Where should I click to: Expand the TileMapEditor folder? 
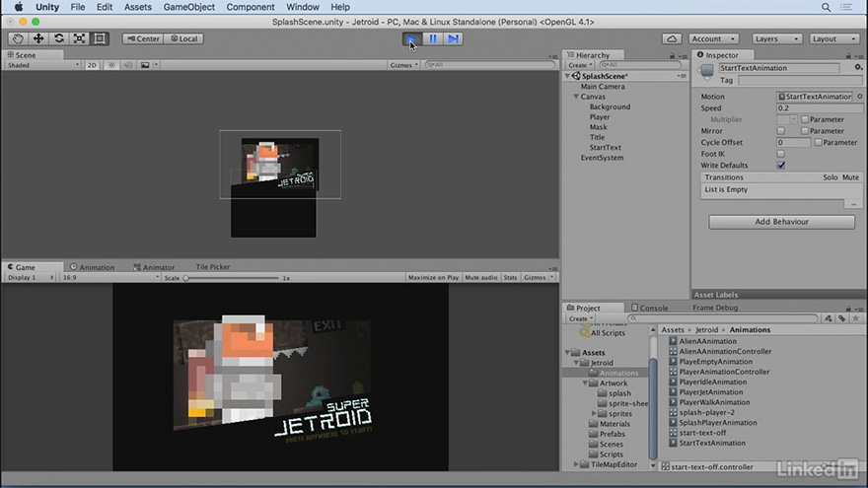coord(576,464)
